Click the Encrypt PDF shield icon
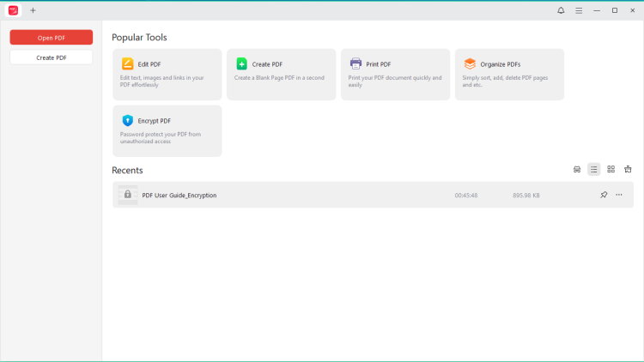 click(128, 121)
